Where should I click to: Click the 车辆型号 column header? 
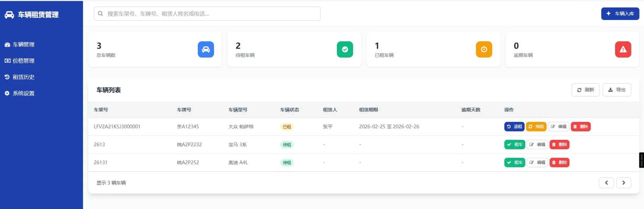point(238,110)
